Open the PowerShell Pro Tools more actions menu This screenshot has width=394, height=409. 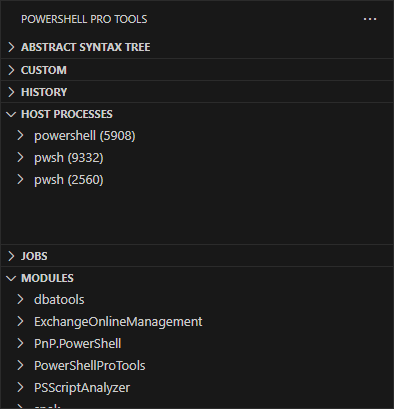370,19
